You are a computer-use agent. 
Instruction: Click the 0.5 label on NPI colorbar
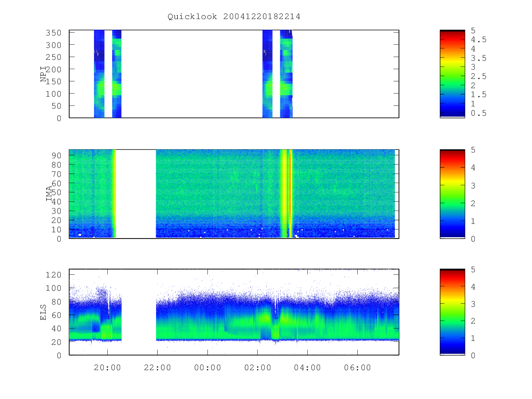(x=478, y=113)
